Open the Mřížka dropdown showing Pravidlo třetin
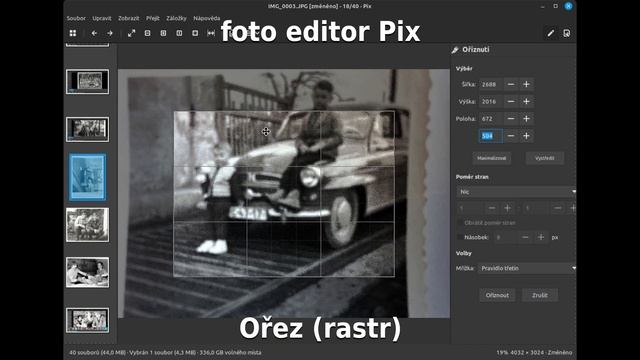Image resolution: width=640 pixels, height=360 pixels. click(527, 268)
